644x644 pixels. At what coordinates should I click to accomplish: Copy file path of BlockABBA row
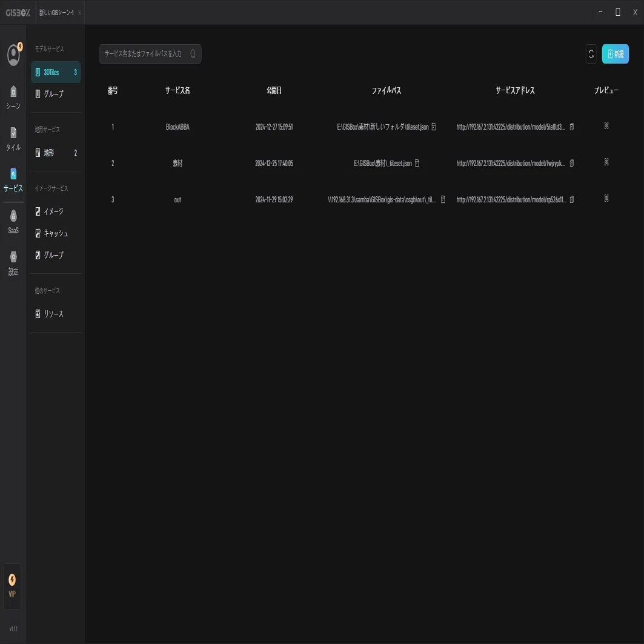pos(433,127)
